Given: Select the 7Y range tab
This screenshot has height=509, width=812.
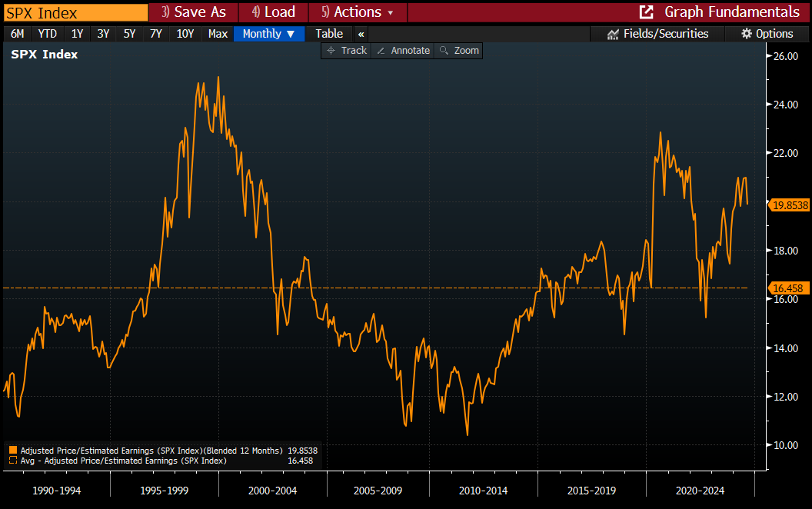Looking at the screenshot, I should tap(156, 34).
